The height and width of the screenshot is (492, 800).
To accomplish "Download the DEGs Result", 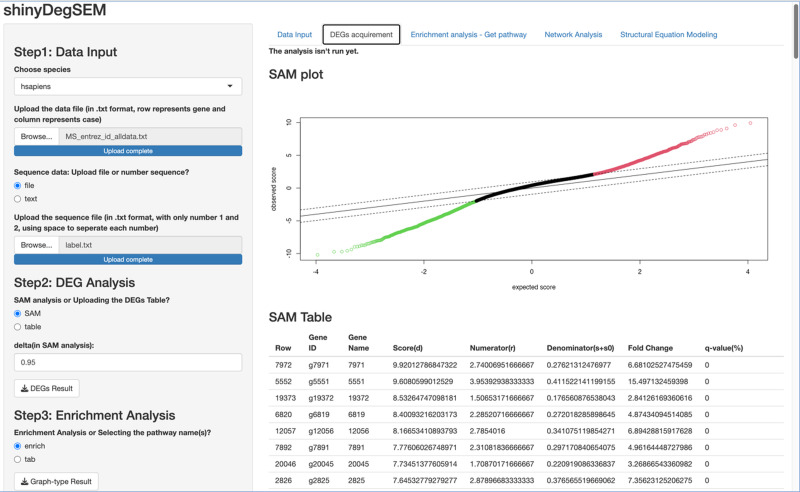I will coord(46,388).
